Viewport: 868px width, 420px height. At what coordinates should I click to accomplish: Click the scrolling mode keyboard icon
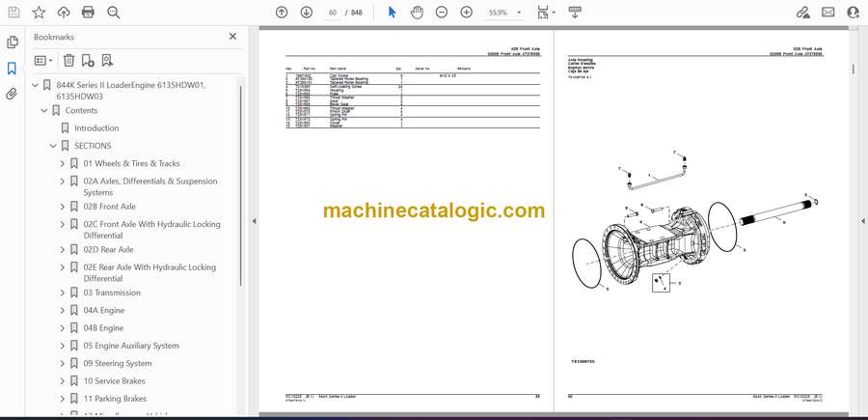pos(575,13)
